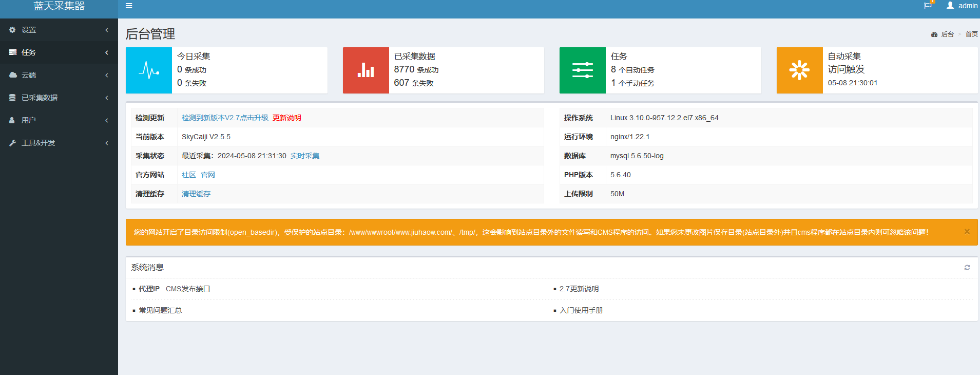Click the user icon beside 用户
This screenshot has width=980, height=375.
coord(12,120)
